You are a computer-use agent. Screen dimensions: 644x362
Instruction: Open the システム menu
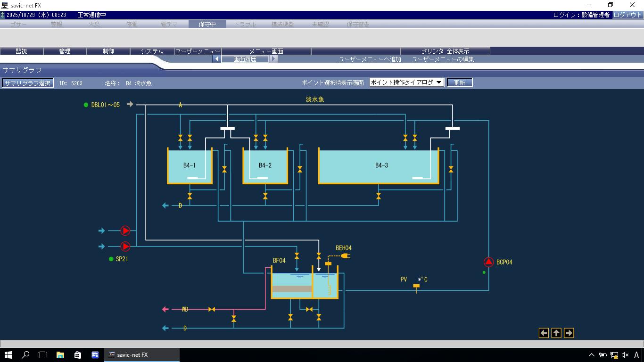tap(152, 51)
